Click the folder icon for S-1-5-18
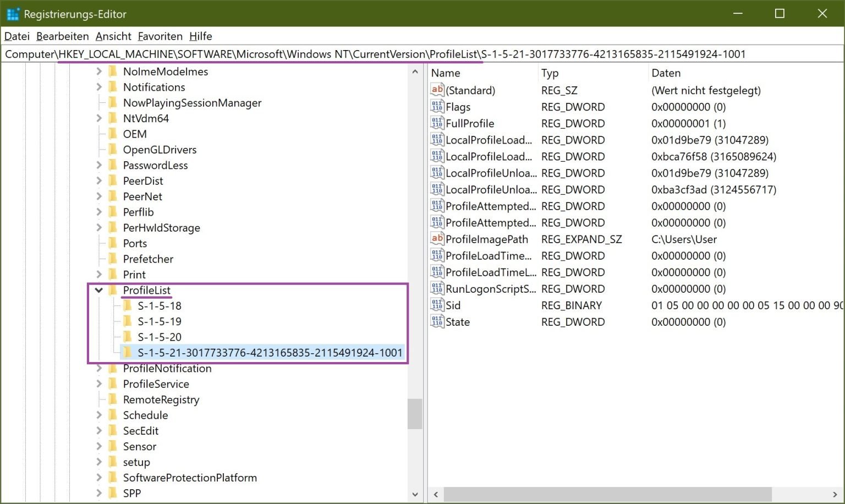Screen dimensions: 845x504 pos(127,306)
